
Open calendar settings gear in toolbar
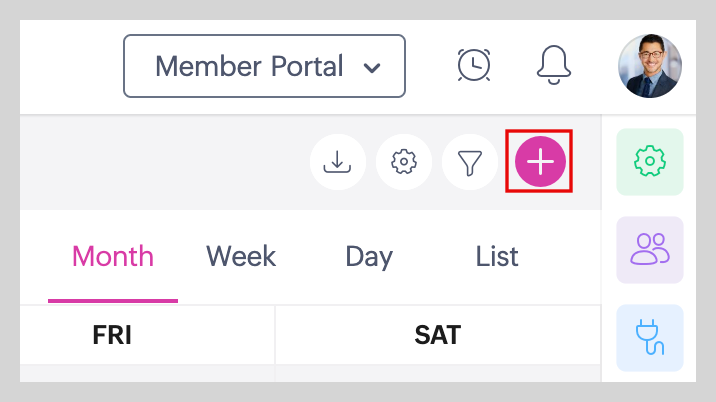(404, 161)
